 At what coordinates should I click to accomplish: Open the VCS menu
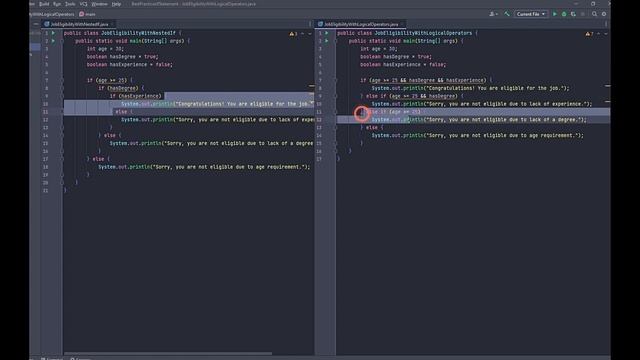[83, 4]
